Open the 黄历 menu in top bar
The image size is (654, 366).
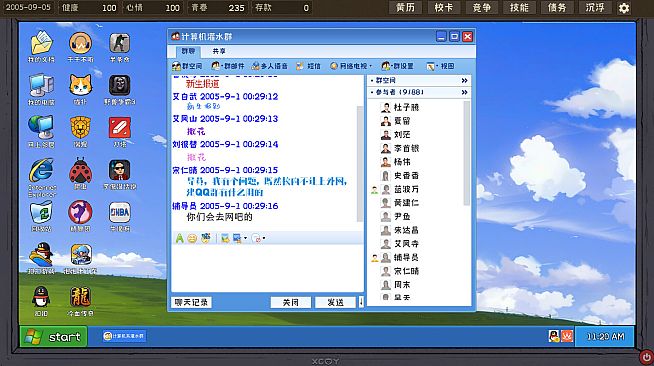pyautogui.click(x=405, y=8)
